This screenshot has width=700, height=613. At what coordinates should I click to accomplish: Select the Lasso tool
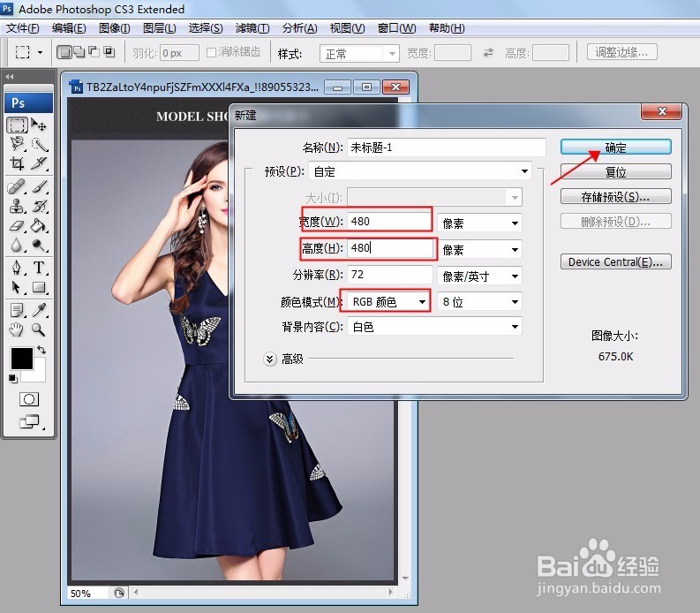(x=17, y=144)
